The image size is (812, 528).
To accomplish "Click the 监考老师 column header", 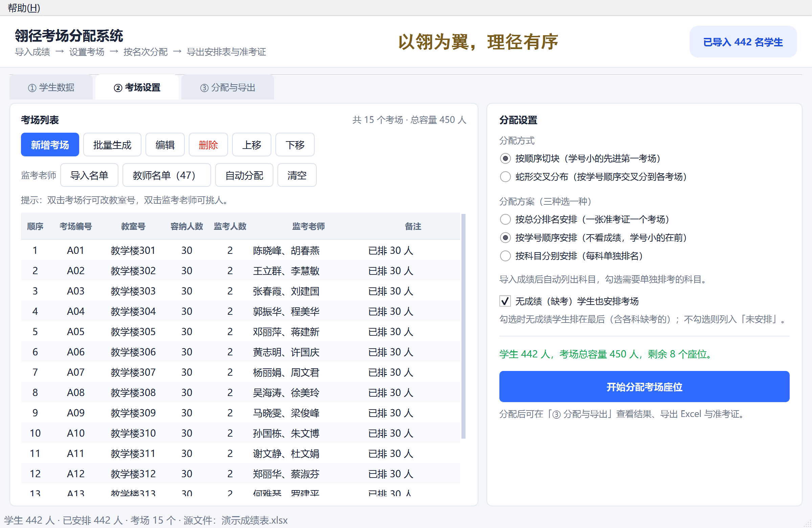I will tap(309, 226).
